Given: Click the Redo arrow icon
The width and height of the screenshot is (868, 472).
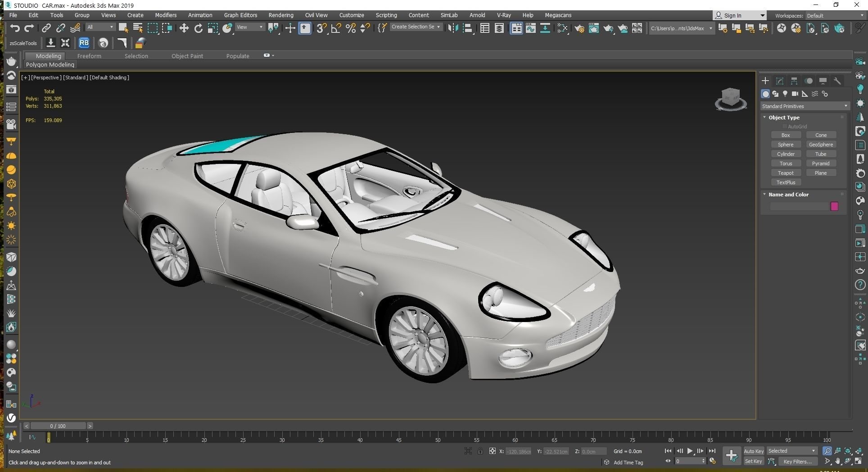Looking at the screenshot, I should 29,28.
